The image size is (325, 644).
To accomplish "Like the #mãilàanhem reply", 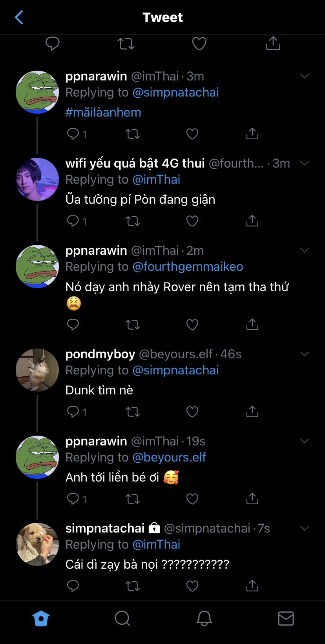I will click(x=192, y=134).
